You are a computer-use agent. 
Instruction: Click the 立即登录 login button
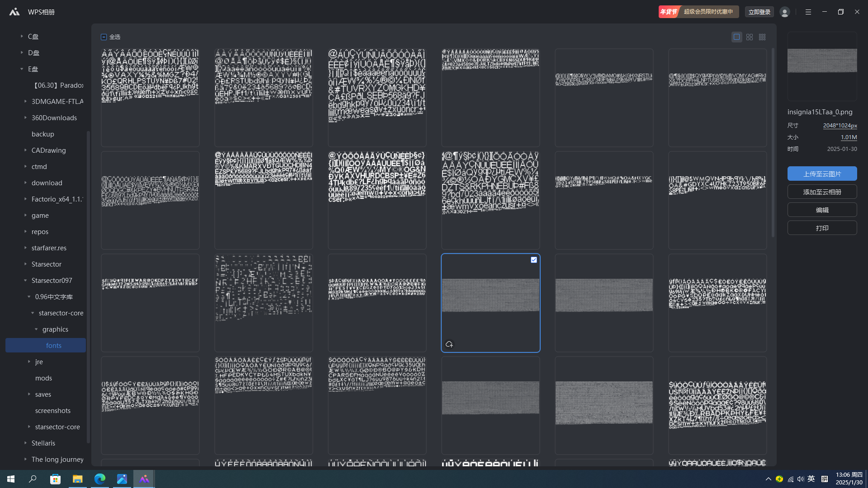759,12
